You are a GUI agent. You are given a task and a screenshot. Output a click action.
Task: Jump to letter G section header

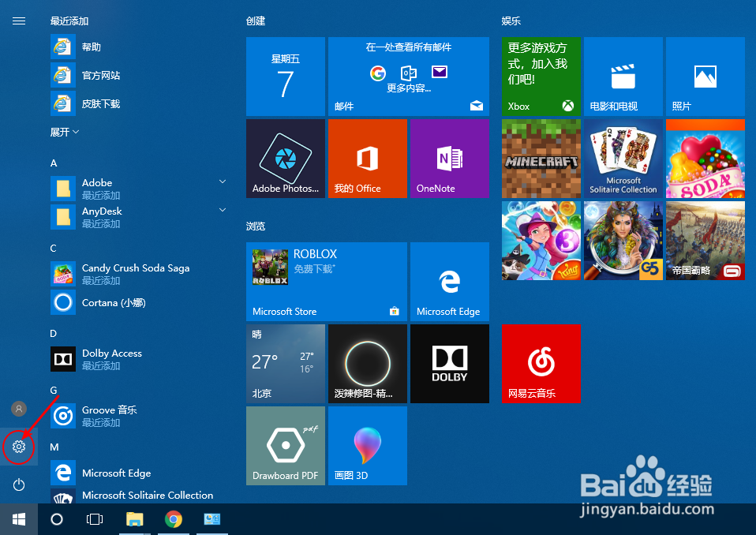(54, 390)
